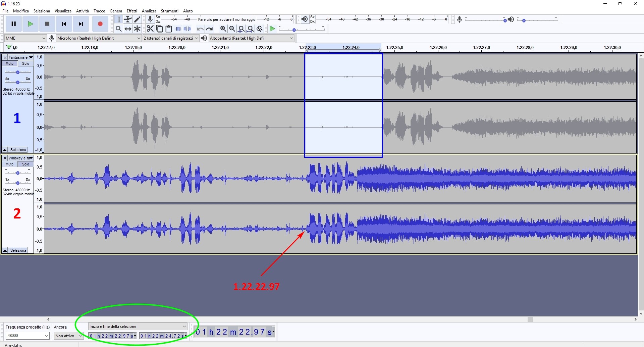Open the Tracce menu

click(99, 11)
